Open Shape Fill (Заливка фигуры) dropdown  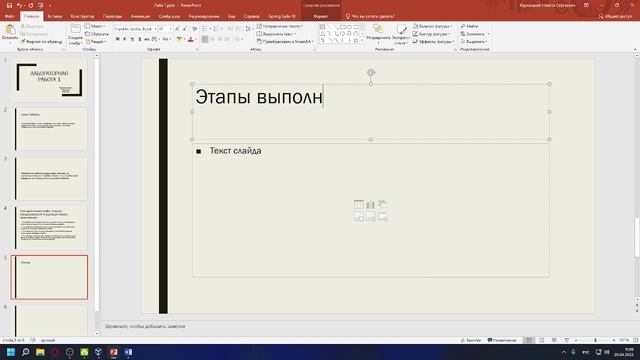(432, 26)
